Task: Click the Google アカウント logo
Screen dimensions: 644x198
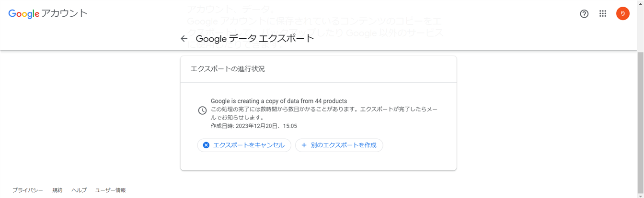Action: tap(48, 14)
